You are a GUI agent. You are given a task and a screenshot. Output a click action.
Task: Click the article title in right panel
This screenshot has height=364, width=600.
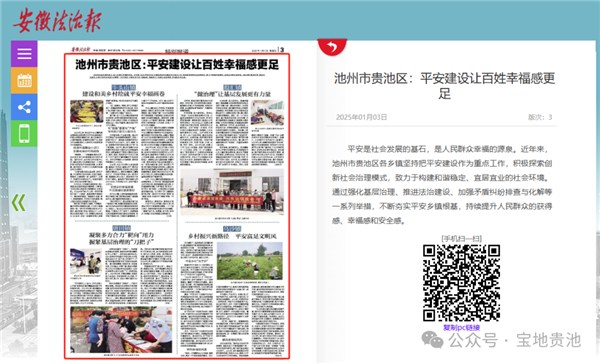pyautogui.click(x=444, y=85)
